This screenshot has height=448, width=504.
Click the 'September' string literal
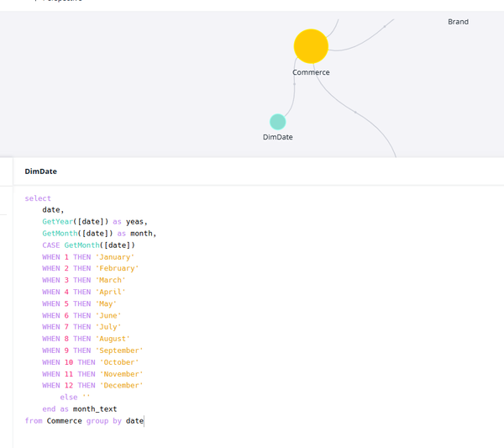tap(119, 350)
